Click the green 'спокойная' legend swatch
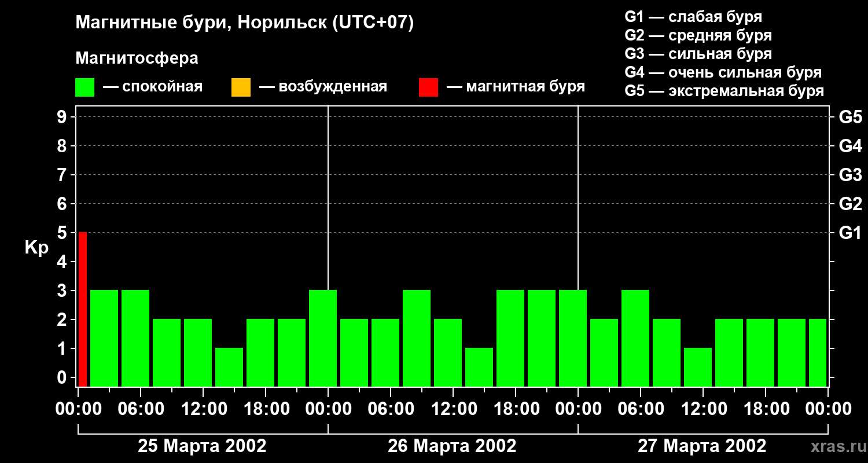868x463 pixels. [85, 87]
